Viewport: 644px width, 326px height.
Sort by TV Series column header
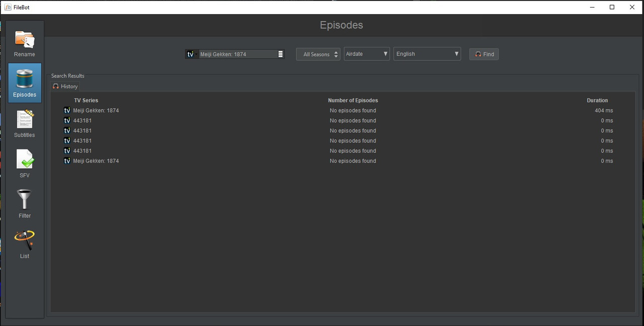(86, 100)
